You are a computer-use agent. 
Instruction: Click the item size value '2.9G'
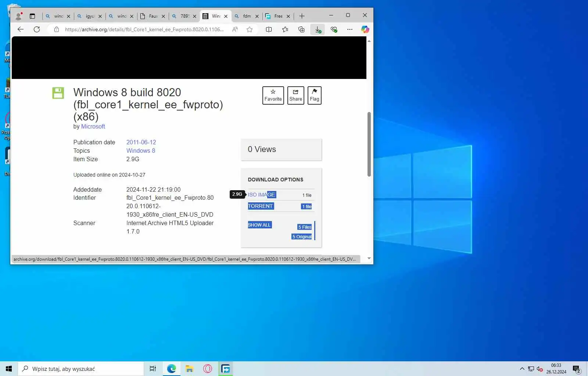point(133,159)
